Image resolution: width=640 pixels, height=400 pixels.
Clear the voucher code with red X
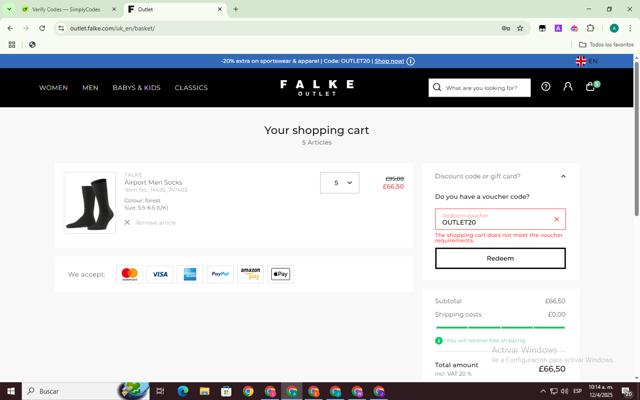click(556, 219)
